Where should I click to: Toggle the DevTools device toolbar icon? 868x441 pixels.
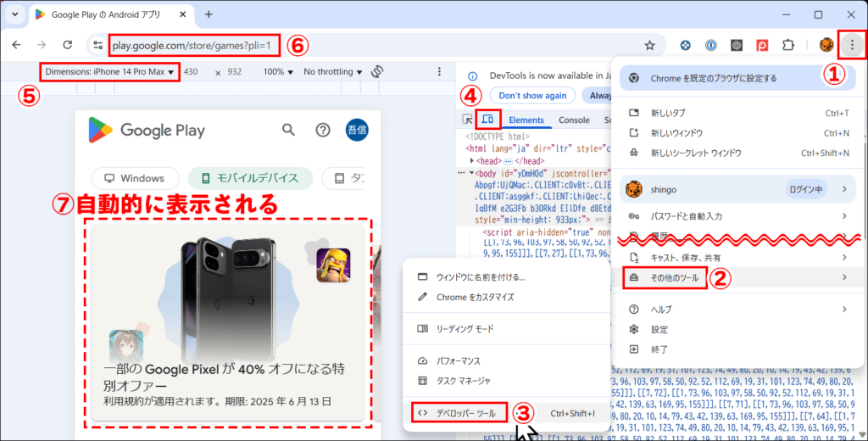[x=487, y=119]
